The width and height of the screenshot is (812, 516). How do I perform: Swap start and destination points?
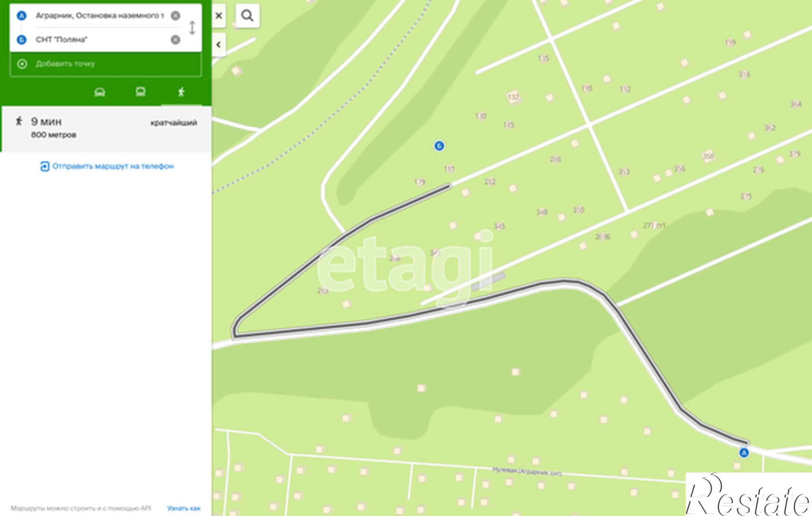point(192,28)
